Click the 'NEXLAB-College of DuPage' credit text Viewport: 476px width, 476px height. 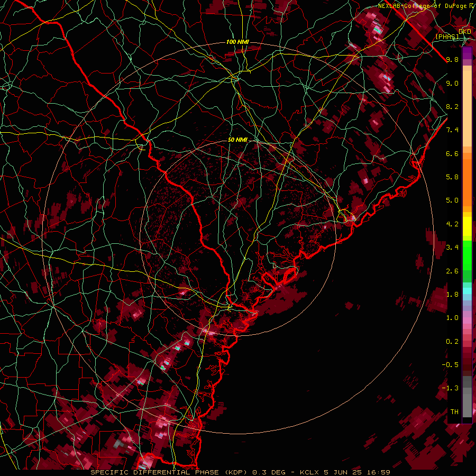pyautogui.click(x=423, y=6)
